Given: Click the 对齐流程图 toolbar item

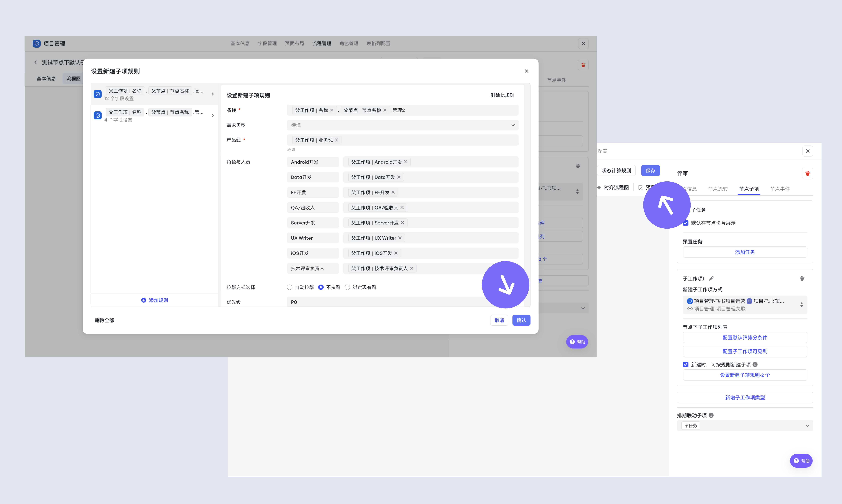Looking at the screenshot, I should click(613, 187).
